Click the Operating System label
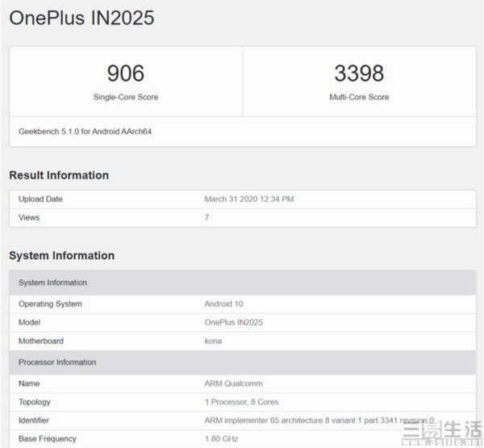This screenshot has height=448, width=484. click(50, 304)
